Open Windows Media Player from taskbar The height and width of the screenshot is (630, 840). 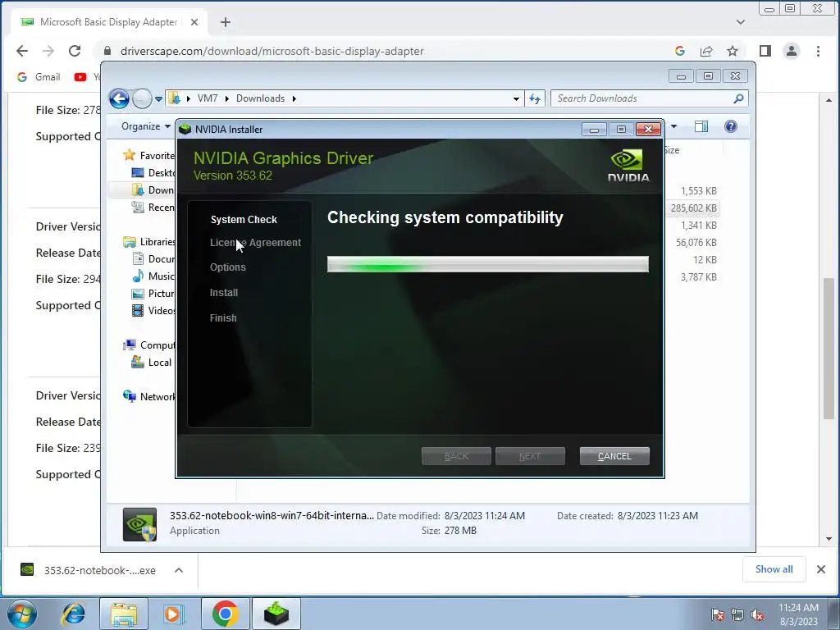pos(174,614)
